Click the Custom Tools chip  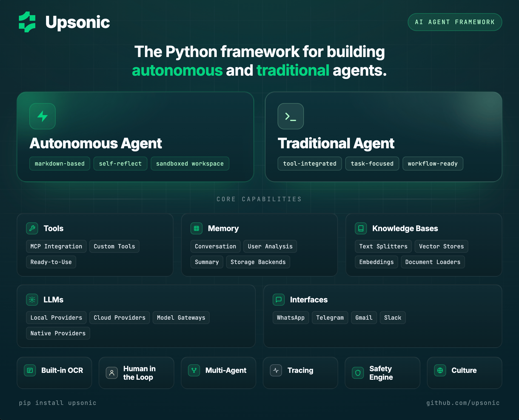[114, 246]
